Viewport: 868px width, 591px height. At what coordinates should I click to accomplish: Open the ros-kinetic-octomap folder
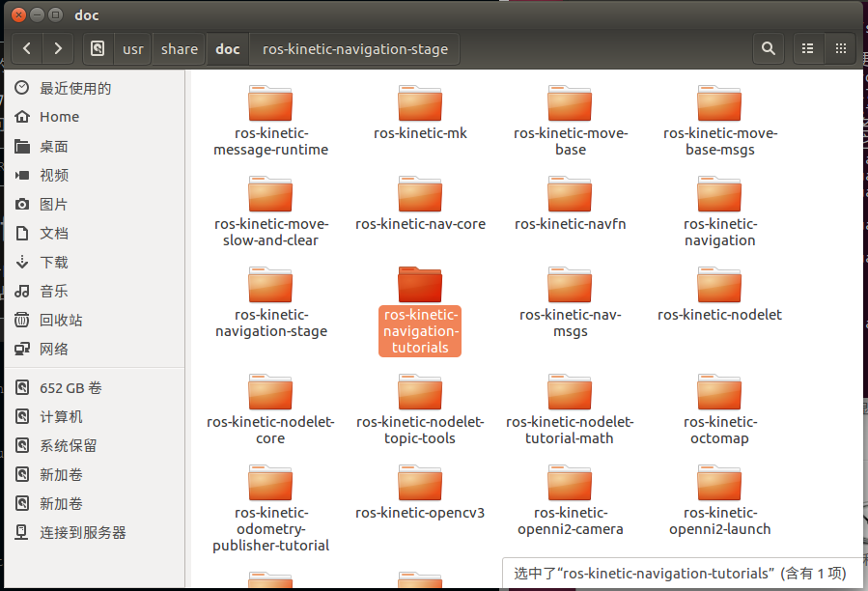coord(719,393)
